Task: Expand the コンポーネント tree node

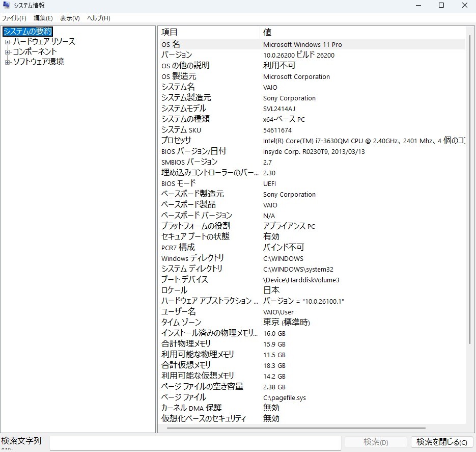Action: point(7,51)
